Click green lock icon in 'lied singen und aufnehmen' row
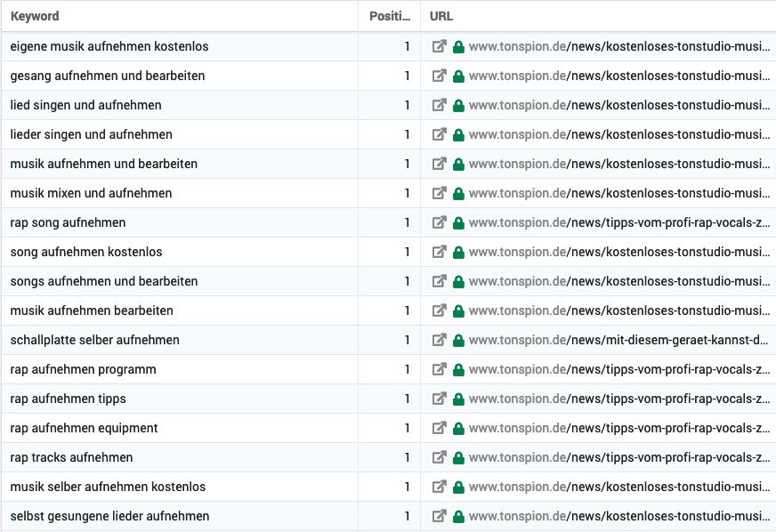776x532 pixels. coord(459,105)
